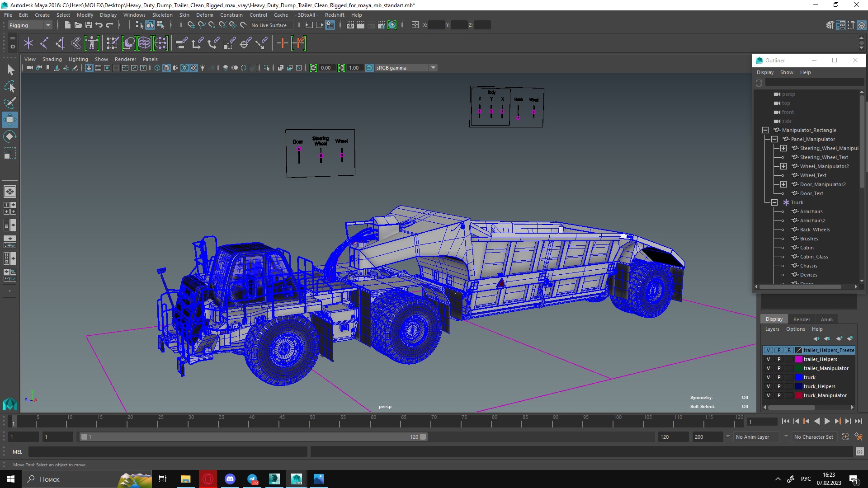Collapse the Truck node in Outliner
Image resolution: width=868 pixels, height=488 pixels.
(x=774, y=202)
